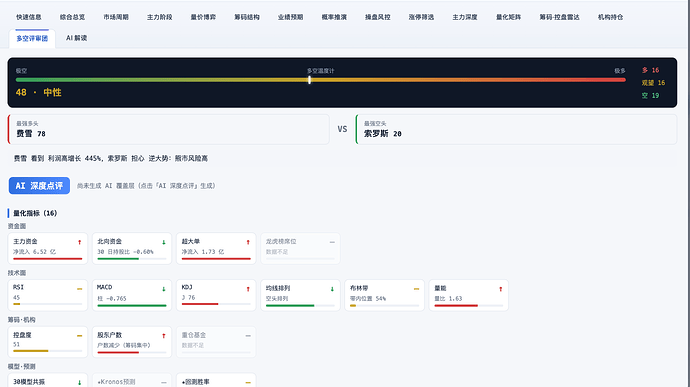Click the AI 深度点评 button
The width and height of the screenshot is (690, 387).
(39, 186)
